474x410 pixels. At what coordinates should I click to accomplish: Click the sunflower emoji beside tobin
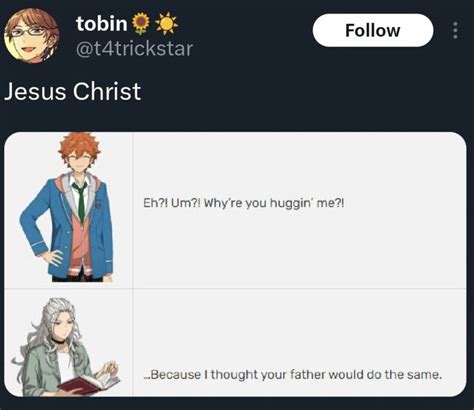coord(141,24)
